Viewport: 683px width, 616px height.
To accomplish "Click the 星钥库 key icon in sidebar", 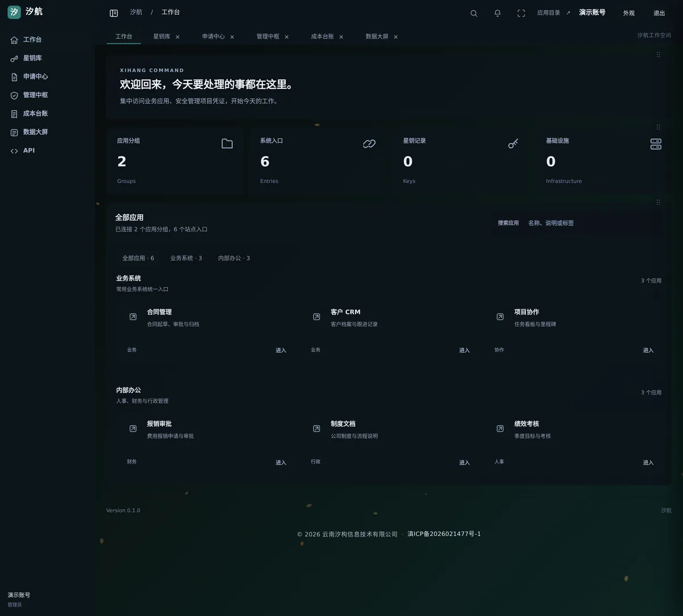I will [14, 59].
